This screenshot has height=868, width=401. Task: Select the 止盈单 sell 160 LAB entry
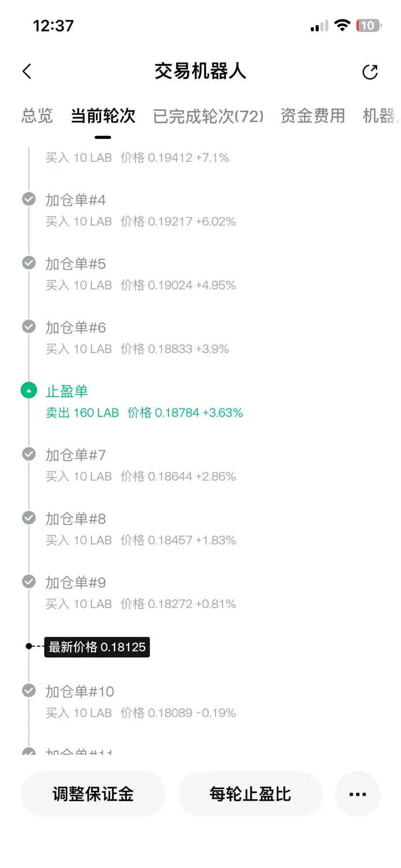pos(144,402)
